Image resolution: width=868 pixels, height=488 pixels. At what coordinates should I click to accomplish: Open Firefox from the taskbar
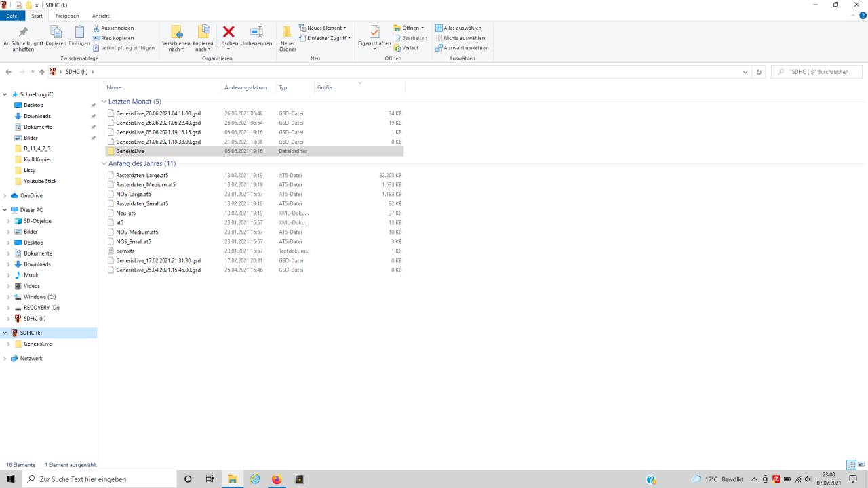[x=277, y=479]
